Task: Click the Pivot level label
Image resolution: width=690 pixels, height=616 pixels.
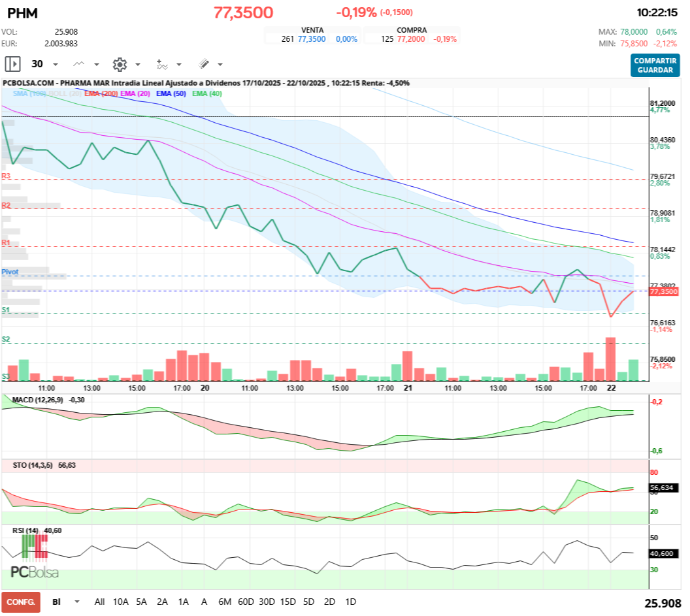Action: tap(10, 272)
